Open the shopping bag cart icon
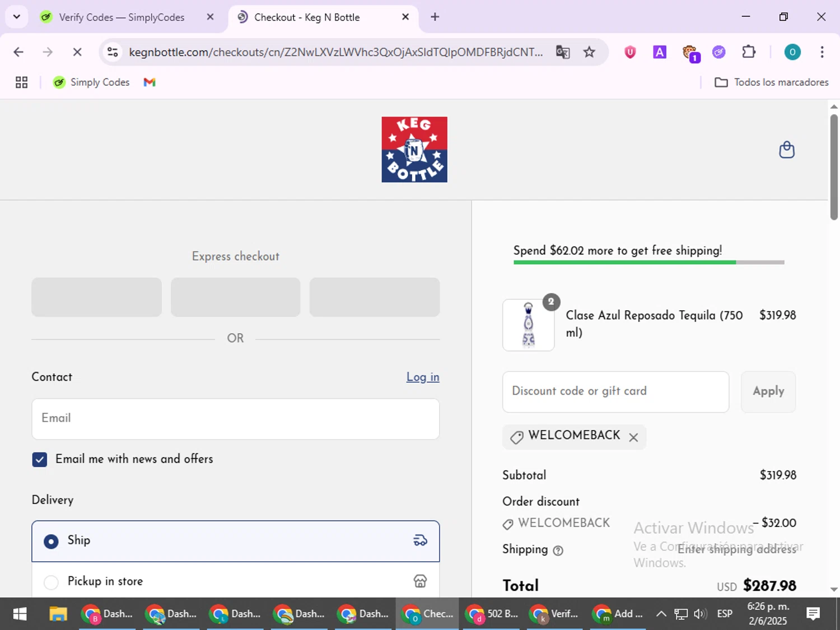Screen dimensions: 840x630 [787, 150]
